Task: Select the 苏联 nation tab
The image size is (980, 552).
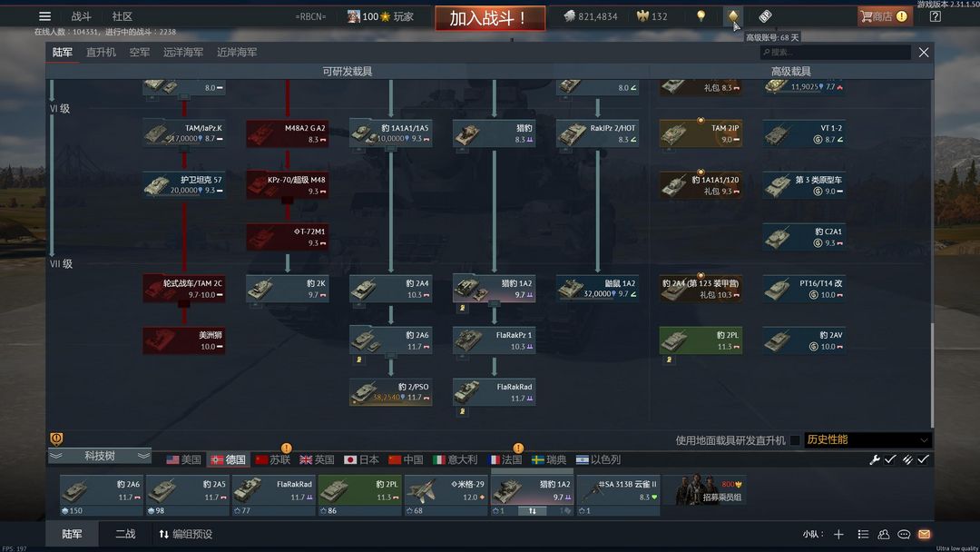Action: (x=273, y=459)
